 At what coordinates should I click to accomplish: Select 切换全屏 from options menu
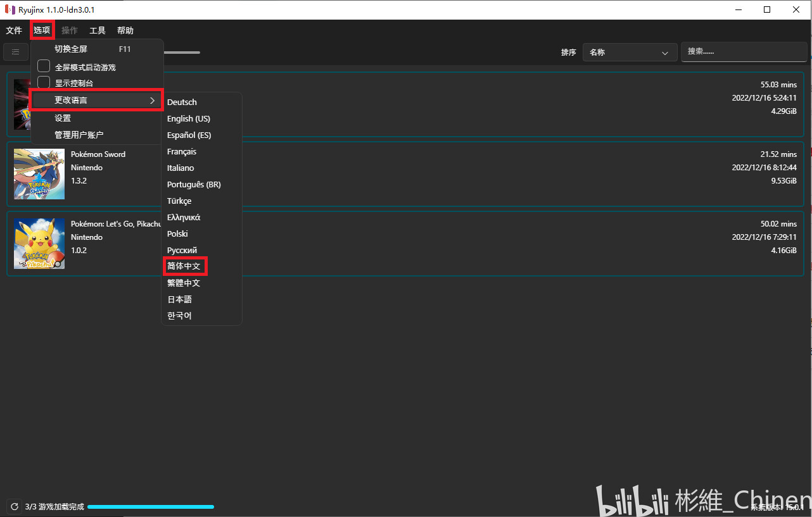pyautogui.click(x=96, y=49)
